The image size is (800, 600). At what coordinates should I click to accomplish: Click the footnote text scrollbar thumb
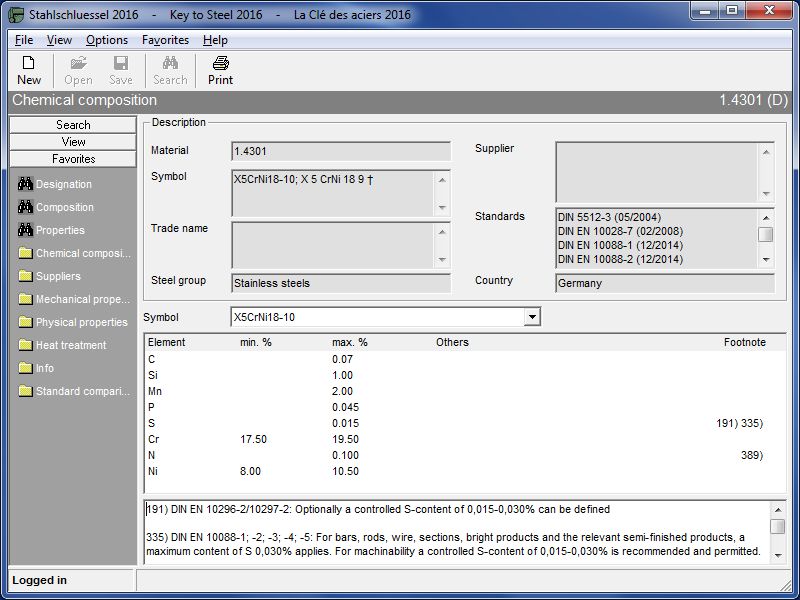(x=777, y=526)
